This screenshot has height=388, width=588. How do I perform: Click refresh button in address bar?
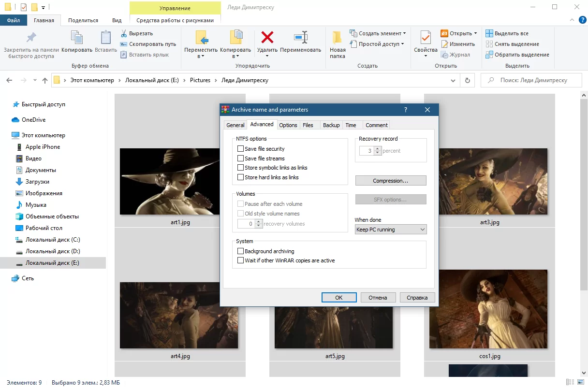coord(467,80)
